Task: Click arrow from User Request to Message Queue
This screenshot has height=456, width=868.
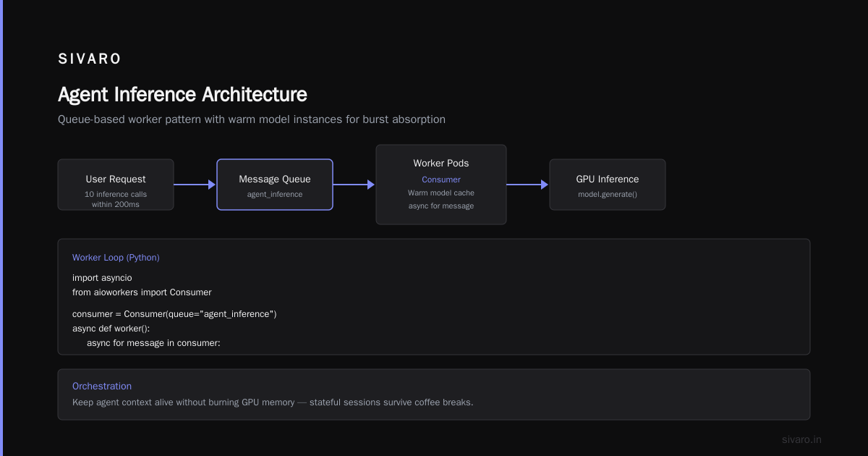Action: pyautogui.click(x=195, y=185)
